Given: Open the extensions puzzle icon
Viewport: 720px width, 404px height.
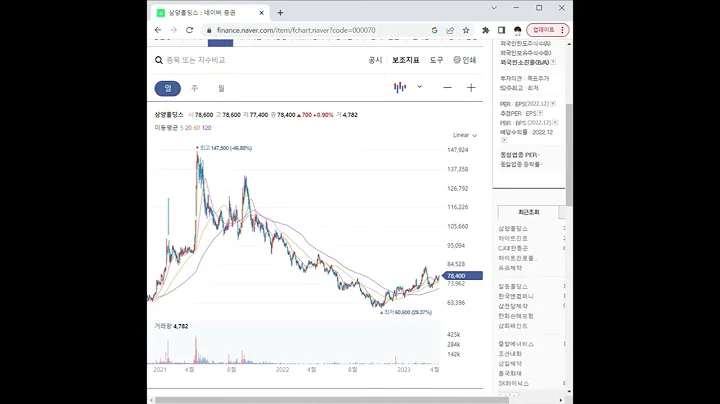Looking at the screenshot, I should pos(485,30).
